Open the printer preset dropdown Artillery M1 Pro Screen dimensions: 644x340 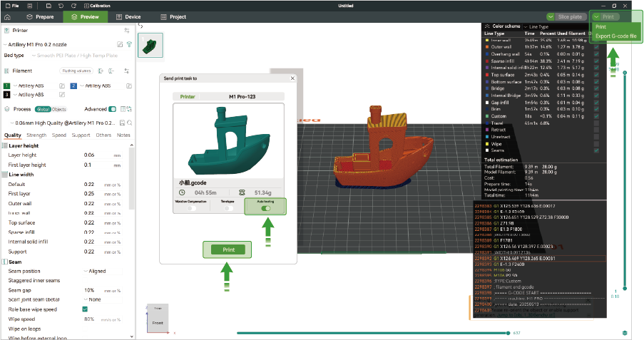click(x=58, y=44)
